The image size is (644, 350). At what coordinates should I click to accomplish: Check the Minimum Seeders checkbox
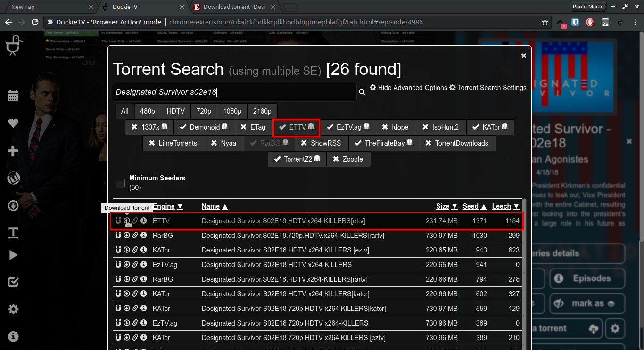pos(121,183)
